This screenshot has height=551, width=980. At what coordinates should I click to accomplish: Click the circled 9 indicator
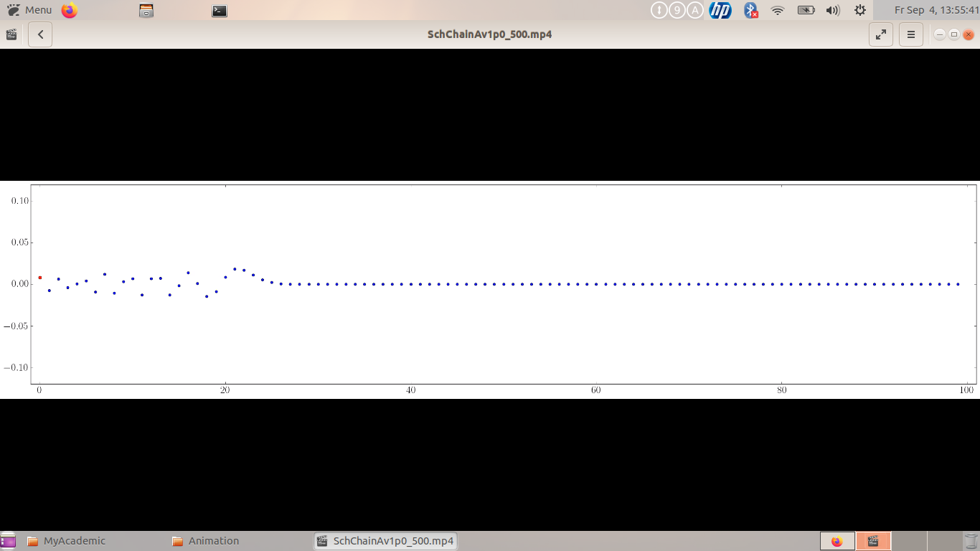[x=677, y=10]
